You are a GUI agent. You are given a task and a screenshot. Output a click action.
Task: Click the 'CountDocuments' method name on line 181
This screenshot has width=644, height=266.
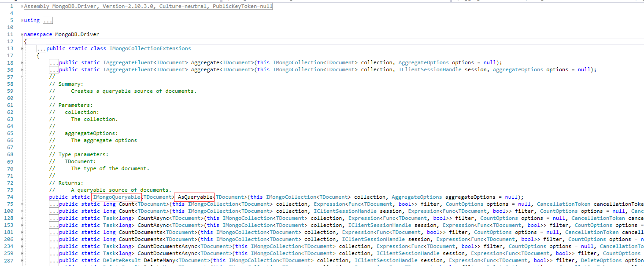tap(141, 232)
